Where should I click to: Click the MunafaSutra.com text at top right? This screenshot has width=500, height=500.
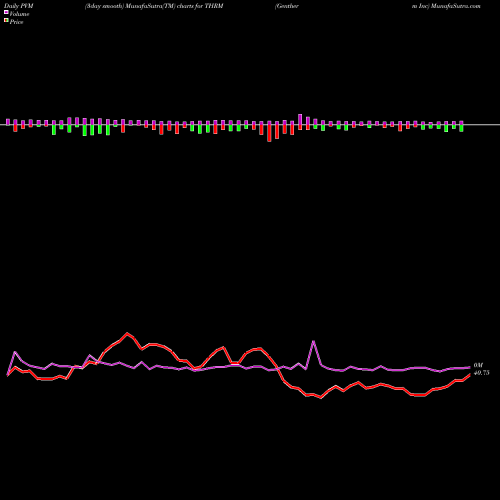pyautogui.click(x=455, y=6)
